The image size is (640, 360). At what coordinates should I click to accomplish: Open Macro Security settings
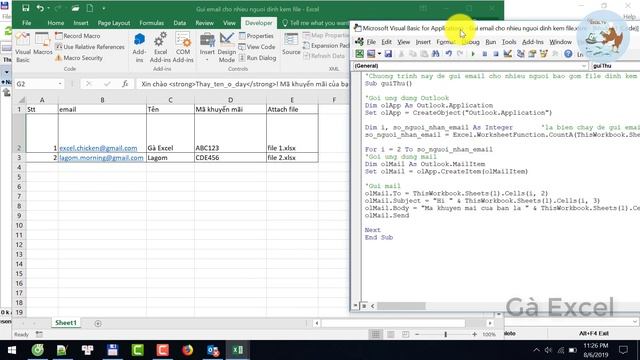tap(79, 58)
